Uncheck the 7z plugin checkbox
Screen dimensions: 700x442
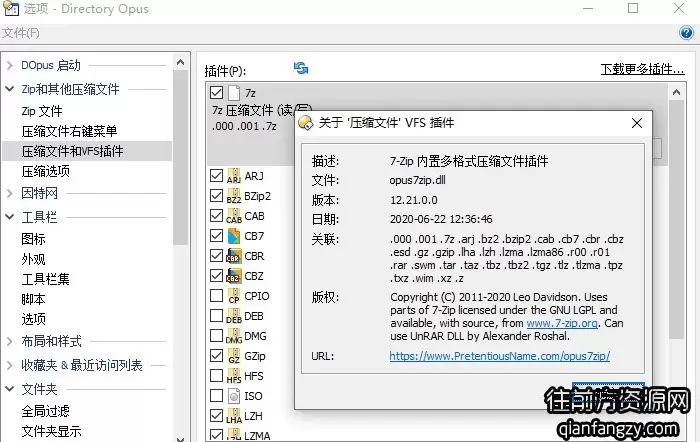217,93
